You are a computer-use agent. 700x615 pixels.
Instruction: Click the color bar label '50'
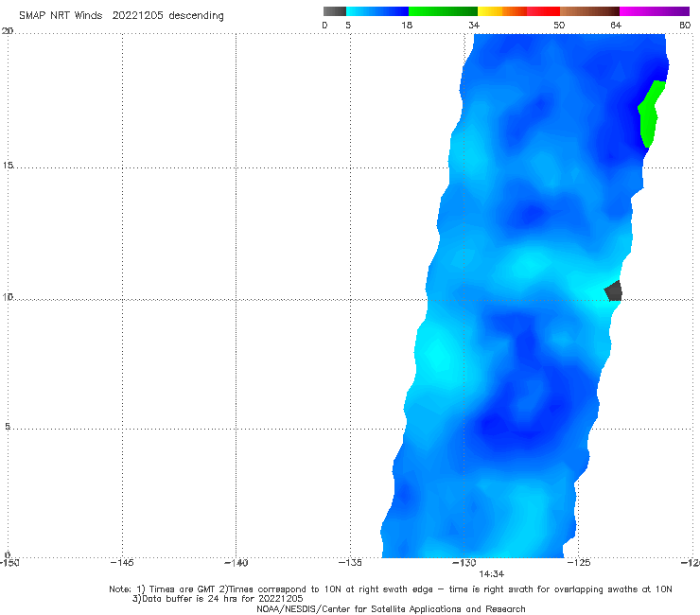pyautogui.click(x=559, y=25)
